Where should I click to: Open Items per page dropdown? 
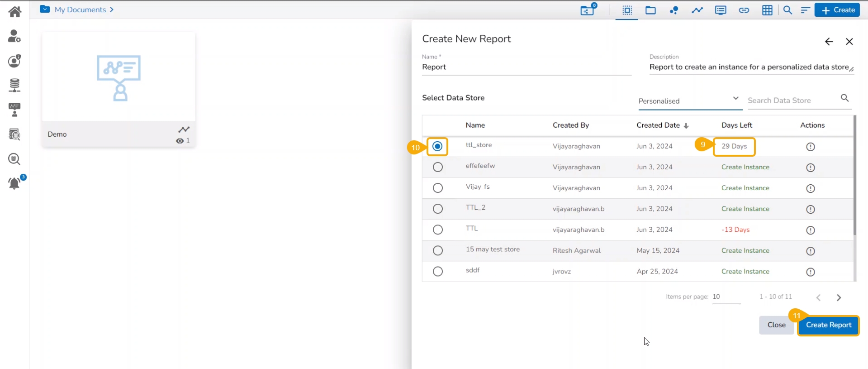coord(726,297)
